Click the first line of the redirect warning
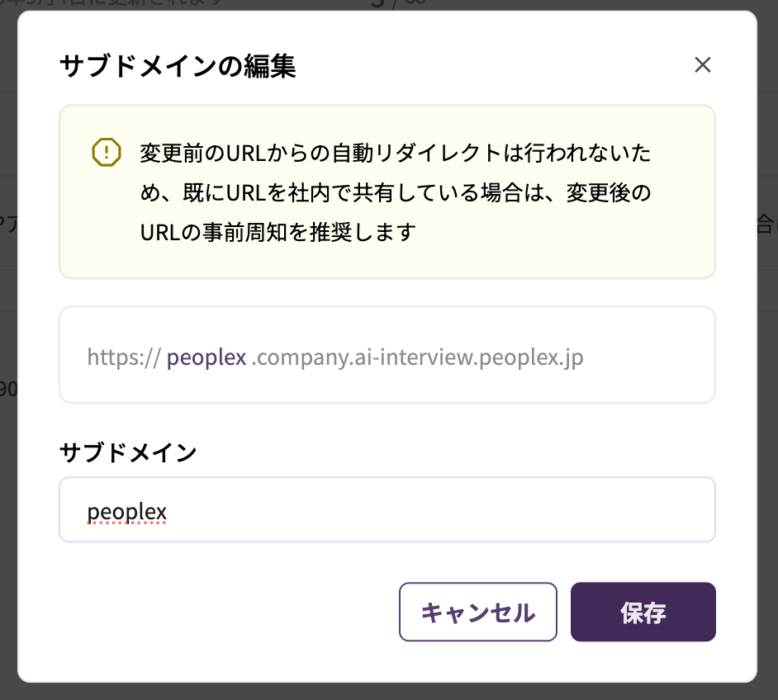 point(395,153)
